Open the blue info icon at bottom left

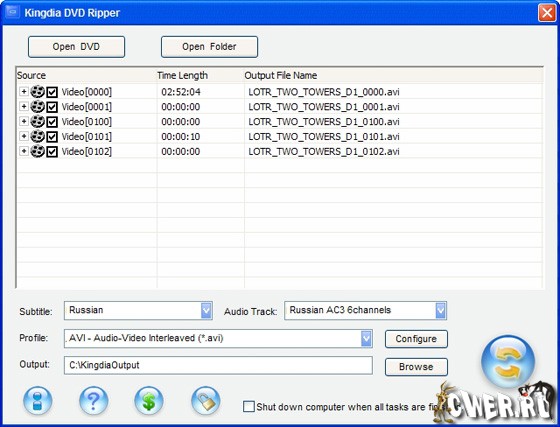tap(38, 401)
